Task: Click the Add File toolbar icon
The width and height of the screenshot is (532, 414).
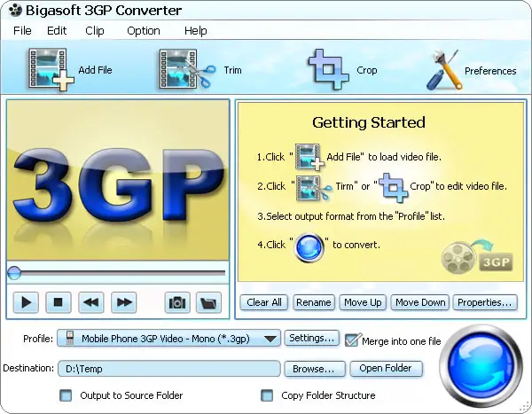Action: [51, 69]
